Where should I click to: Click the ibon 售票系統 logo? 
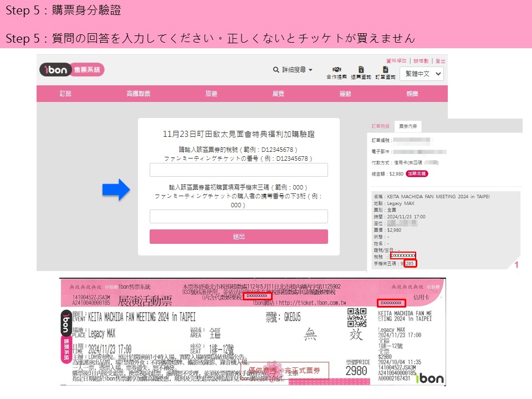[x=72, y=70]
